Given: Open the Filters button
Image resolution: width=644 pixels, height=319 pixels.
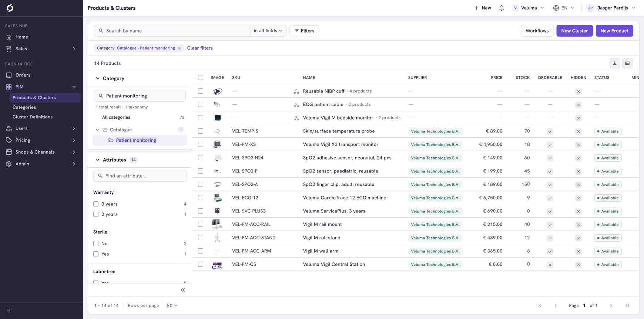Looking at the screenshot, I should click(304, 31).
